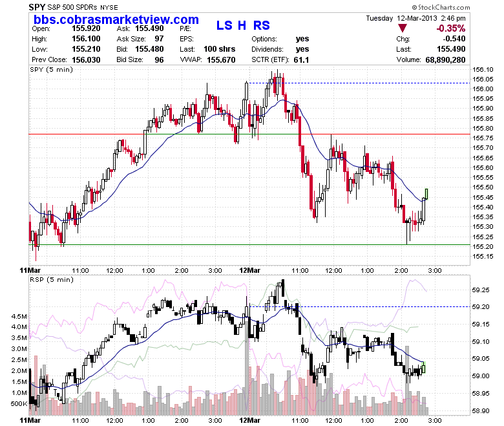The width and height of the screenshot is (504, 426).
Task: Click the 155.20 price axis label
Action: point(483,246)
